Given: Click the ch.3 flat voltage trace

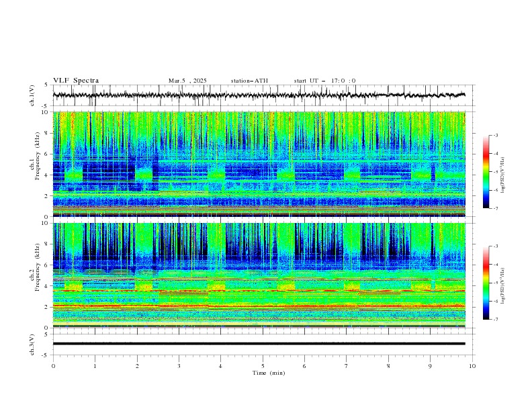Looking at the screenshot, I should [x=259, y=344].
